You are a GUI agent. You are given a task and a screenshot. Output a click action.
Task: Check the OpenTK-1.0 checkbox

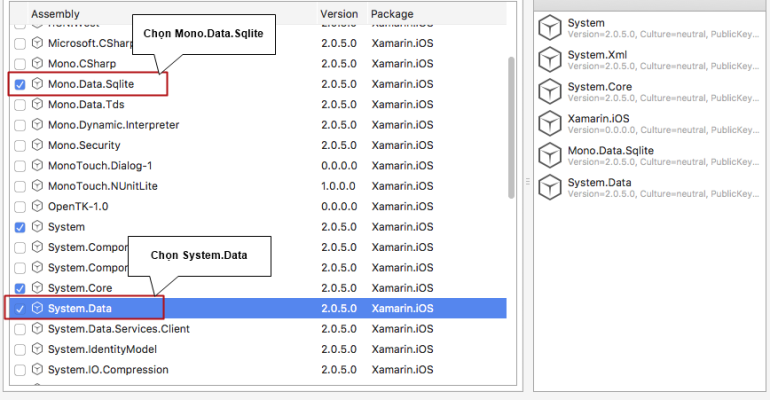pyautogui.click(x=20, y=207)
